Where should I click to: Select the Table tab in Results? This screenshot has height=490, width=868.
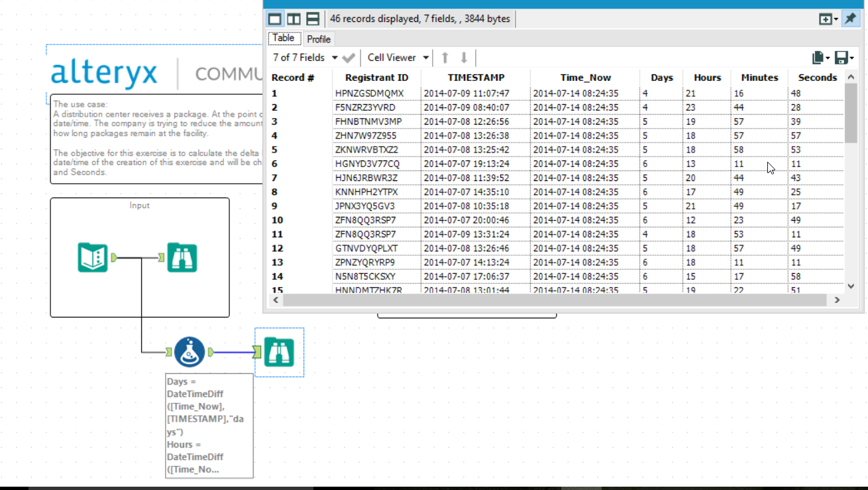[x=284, y=38]
